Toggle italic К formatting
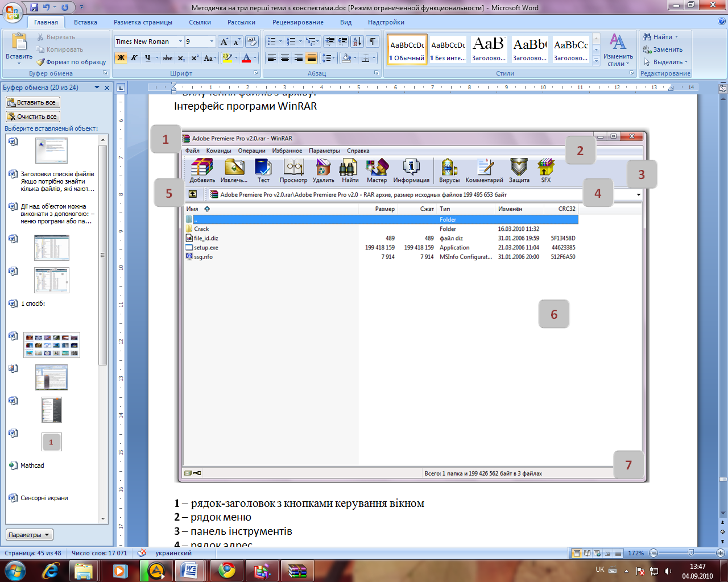Image resolution: width=728 pixels, height=582 pixels. click(134, 58)
